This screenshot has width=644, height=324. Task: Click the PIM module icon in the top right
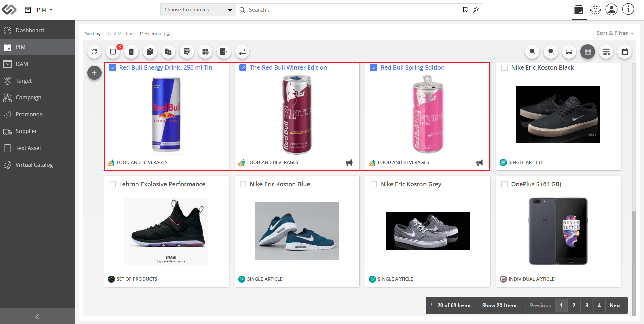[579, 10]
